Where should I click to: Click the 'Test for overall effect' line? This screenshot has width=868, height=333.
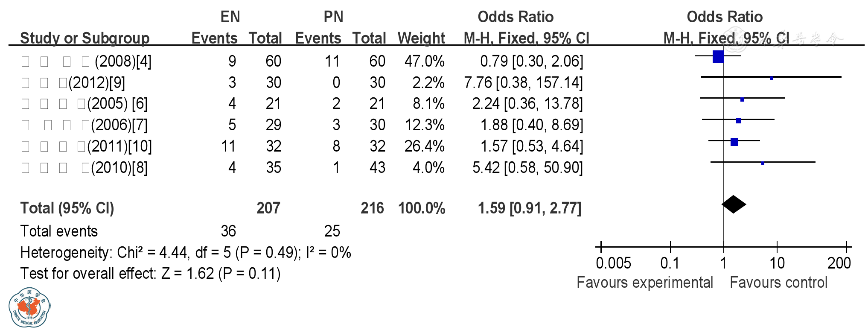[150, 274]
